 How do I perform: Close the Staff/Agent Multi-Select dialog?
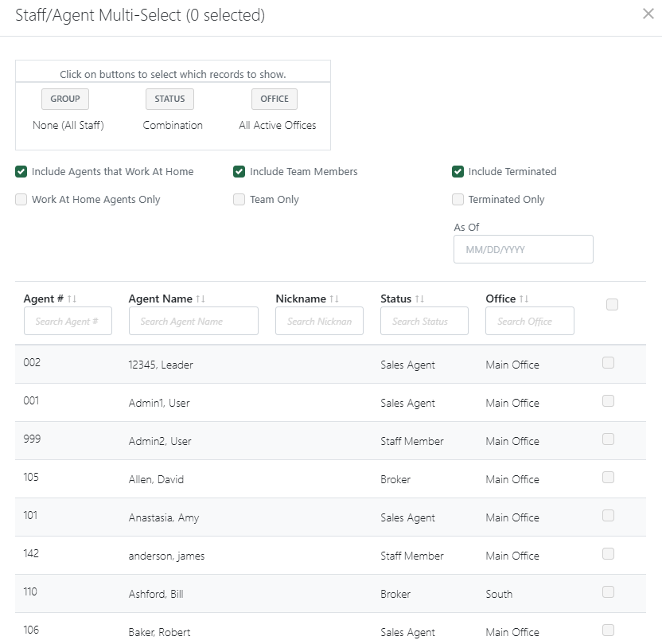tap(648, 13)
